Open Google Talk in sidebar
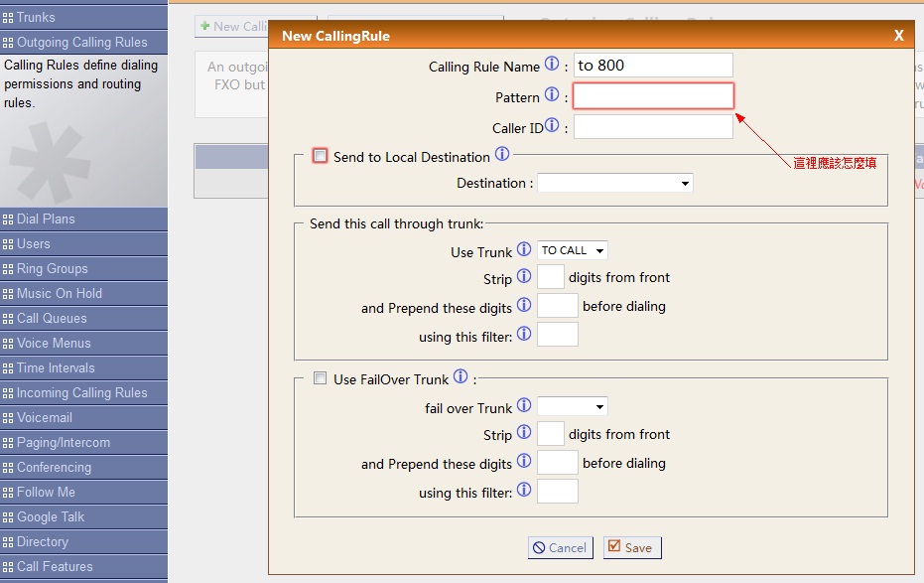Screen dimensions: 924x583 83,517
